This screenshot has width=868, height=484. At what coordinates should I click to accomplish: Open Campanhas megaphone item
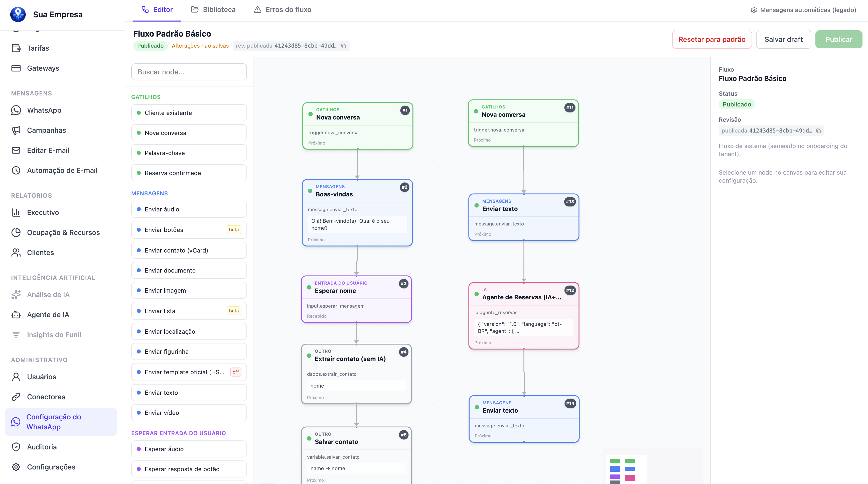[47, 130]
